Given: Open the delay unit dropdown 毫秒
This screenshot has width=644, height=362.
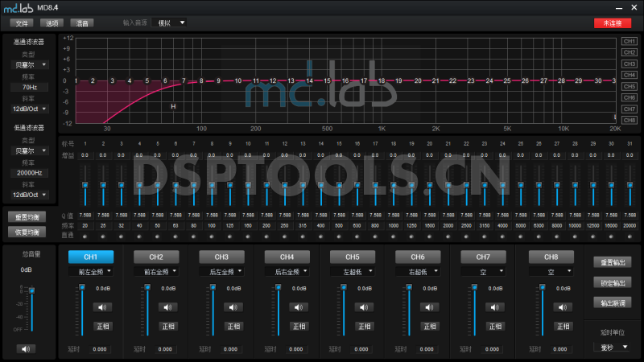Looking at the screenshot, I should (613, 348).
